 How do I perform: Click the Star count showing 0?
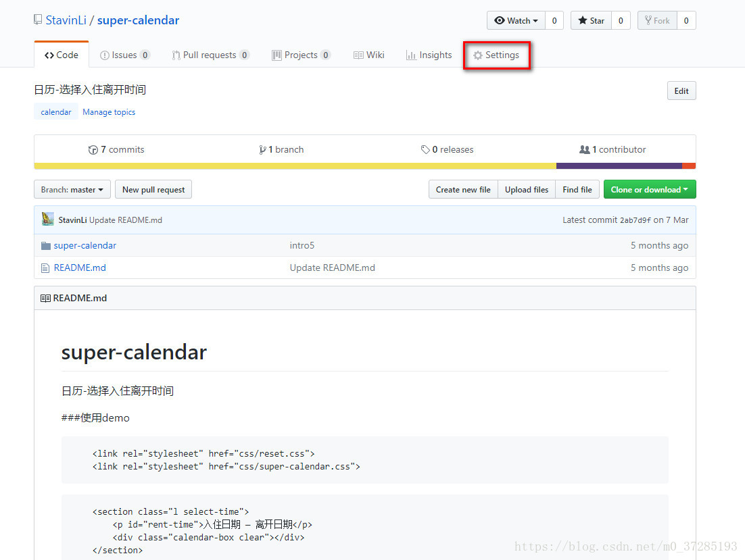[x=621, y=20]
